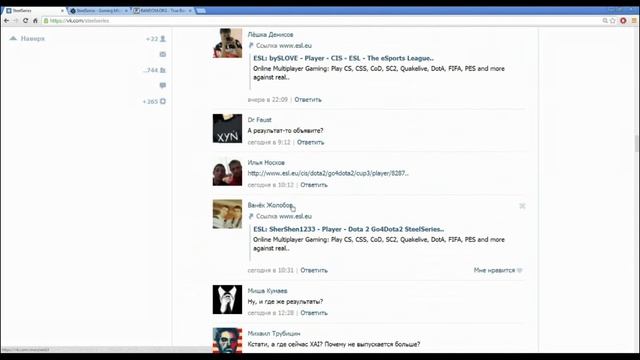Switch to the third browser tab

click(x=162, y=11)
